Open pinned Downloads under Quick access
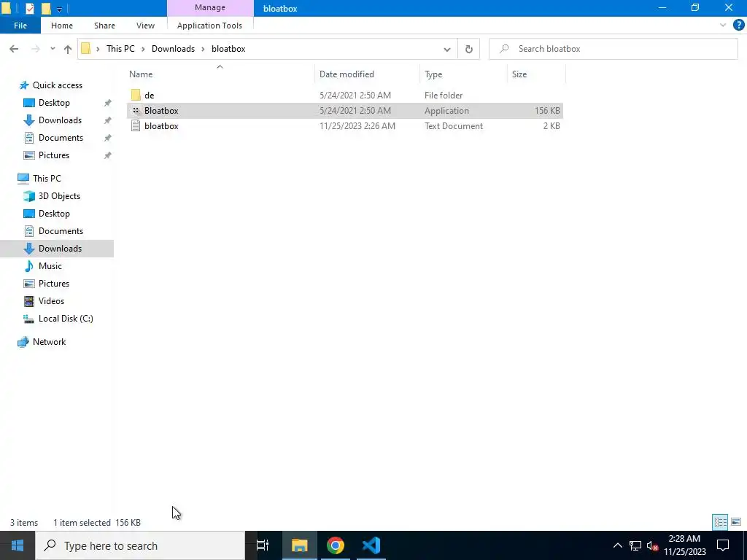The image size is (747, 560). pos(60,120)
